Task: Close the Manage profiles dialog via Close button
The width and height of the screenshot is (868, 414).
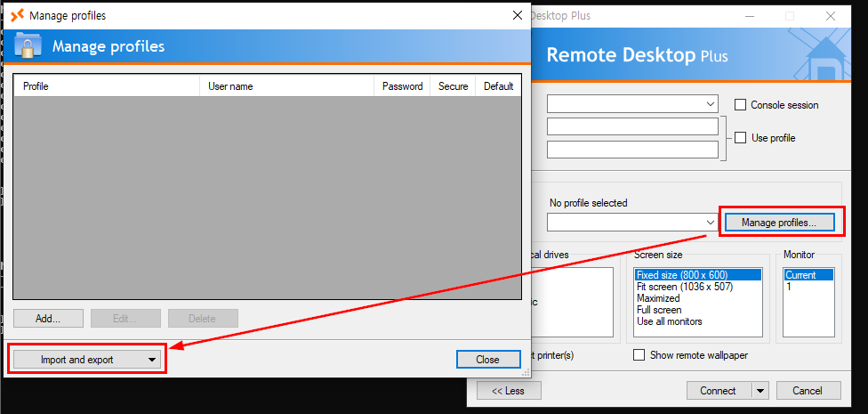Action: pos(488,360)
